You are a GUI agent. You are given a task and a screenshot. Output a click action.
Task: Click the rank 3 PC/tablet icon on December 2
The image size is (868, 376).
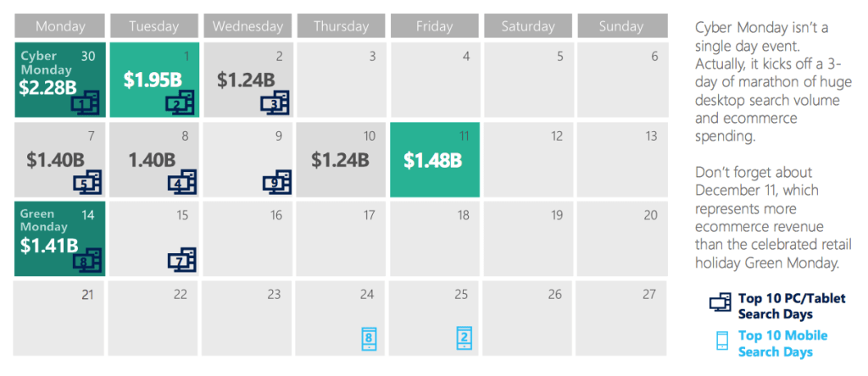click(275, 103)
